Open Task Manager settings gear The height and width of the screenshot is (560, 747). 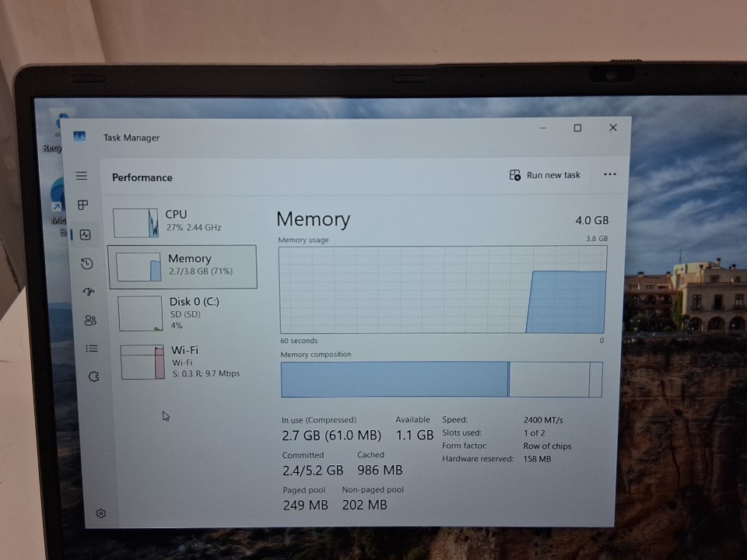pyautogui.click(x=101, y=513)
